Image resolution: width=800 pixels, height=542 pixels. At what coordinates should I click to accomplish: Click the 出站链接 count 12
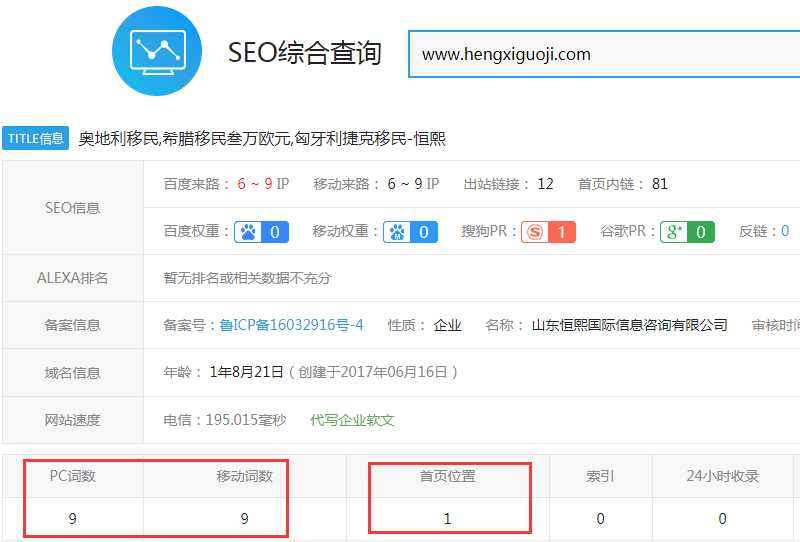545,184
